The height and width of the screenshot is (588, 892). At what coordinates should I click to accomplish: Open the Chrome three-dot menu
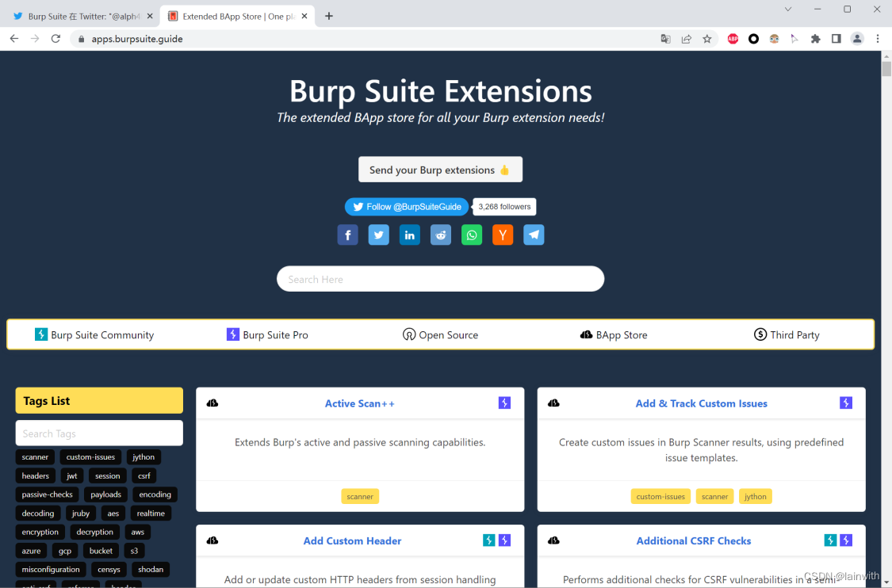(878, 39)
